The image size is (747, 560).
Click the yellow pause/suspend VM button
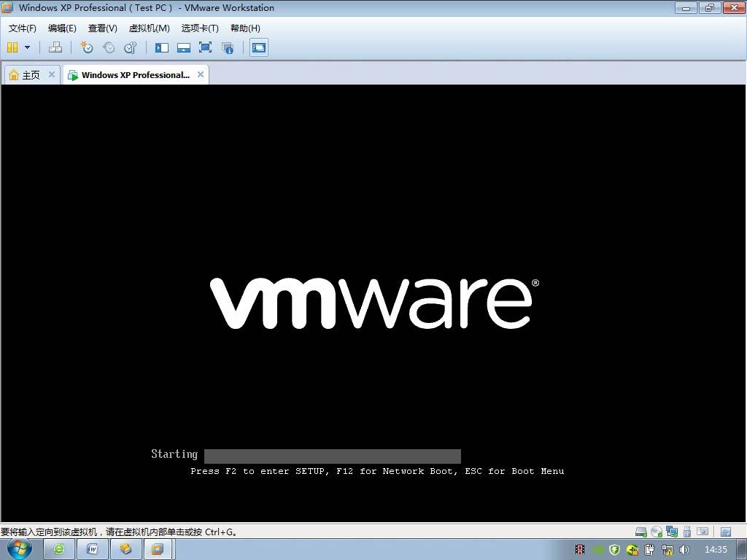coord(12,47)
